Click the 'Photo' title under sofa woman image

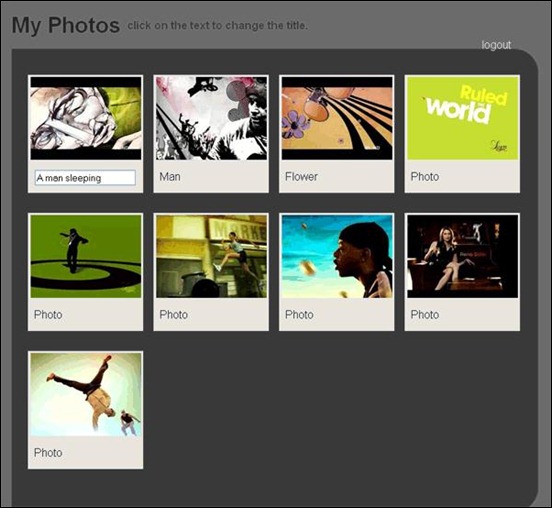click(x=425, y=314)
